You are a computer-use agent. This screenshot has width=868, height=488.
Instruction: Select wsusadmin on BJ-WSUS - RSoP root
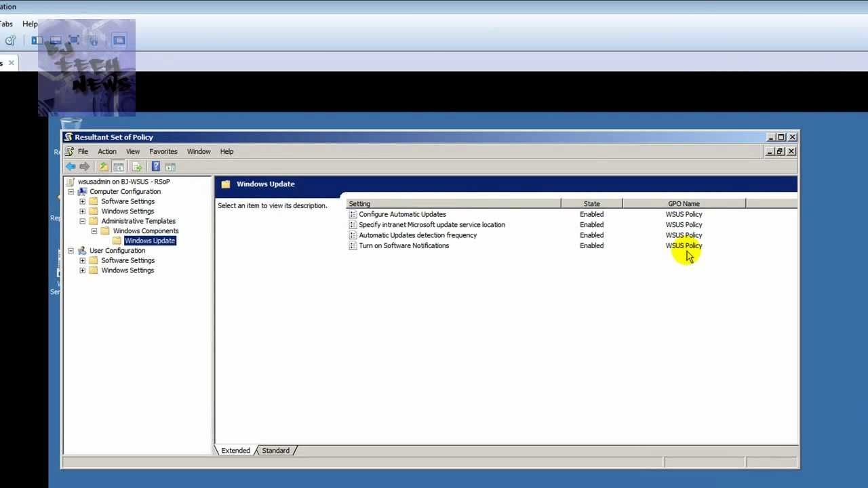[124, 182]
